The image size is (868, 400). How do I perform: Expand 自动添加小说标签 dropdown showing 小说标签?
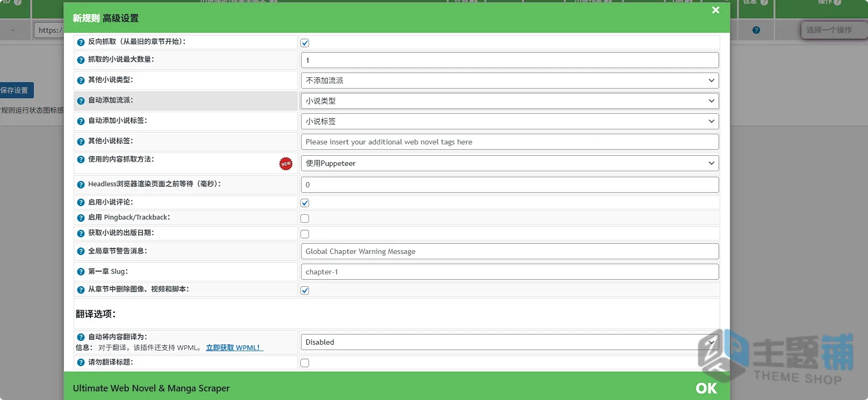pos(510,121)
